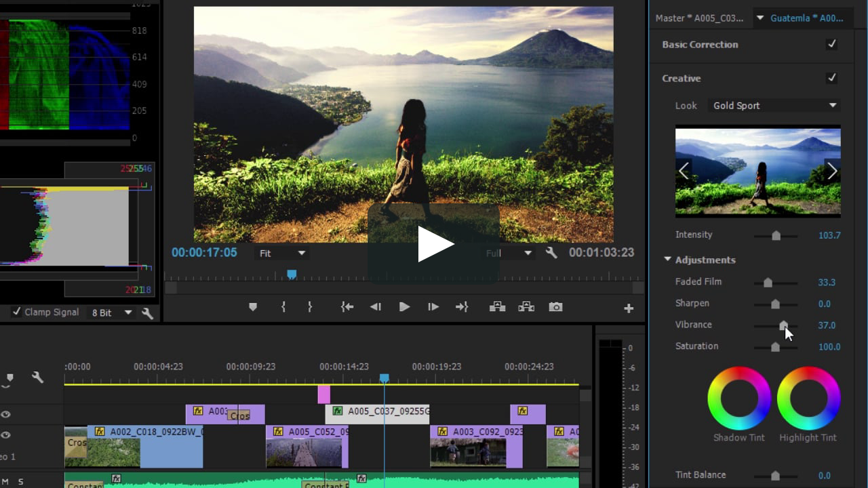Click the Extract icon
This screenshot has height=488, width=868.
point(526,307)
